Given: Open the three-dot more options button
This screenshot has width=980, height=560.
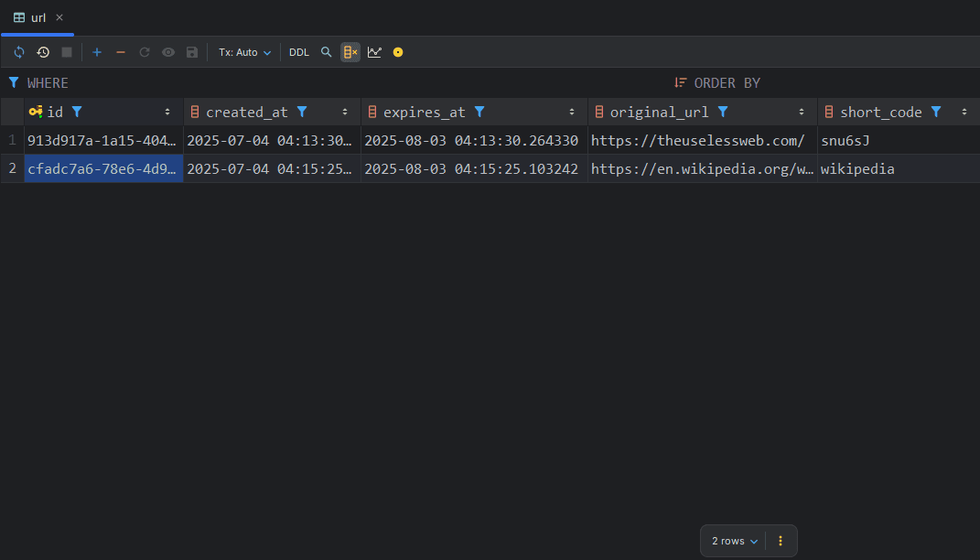Looking at the screenshot, I should click(x=781, y=541).
